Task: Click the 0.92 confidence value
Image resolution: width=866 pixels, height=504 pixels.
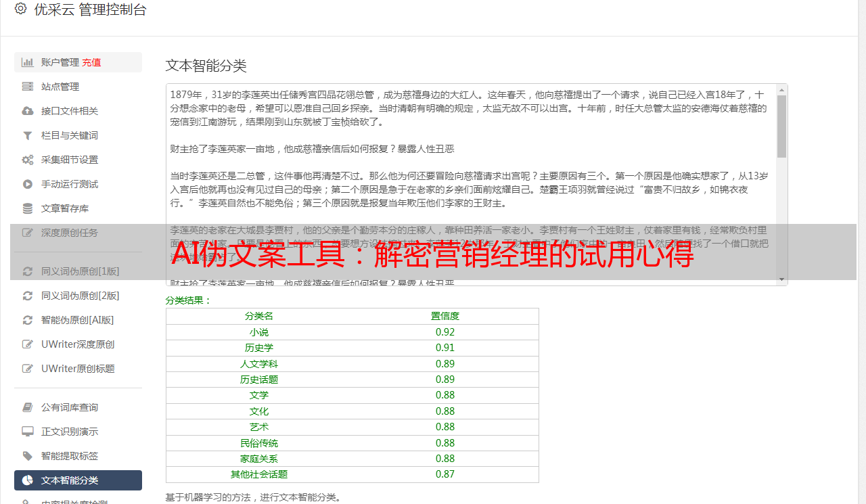Action: tap(445, 332)
